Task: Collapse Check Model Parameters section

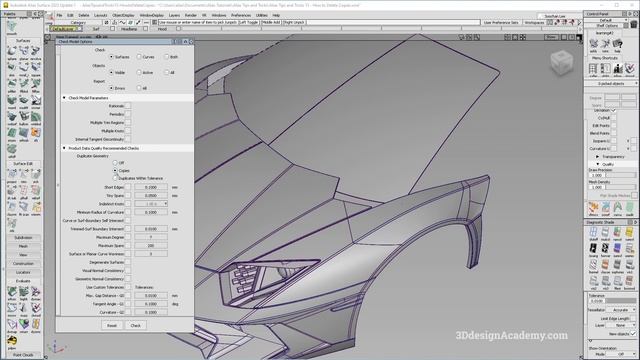Action: (64, 98)
